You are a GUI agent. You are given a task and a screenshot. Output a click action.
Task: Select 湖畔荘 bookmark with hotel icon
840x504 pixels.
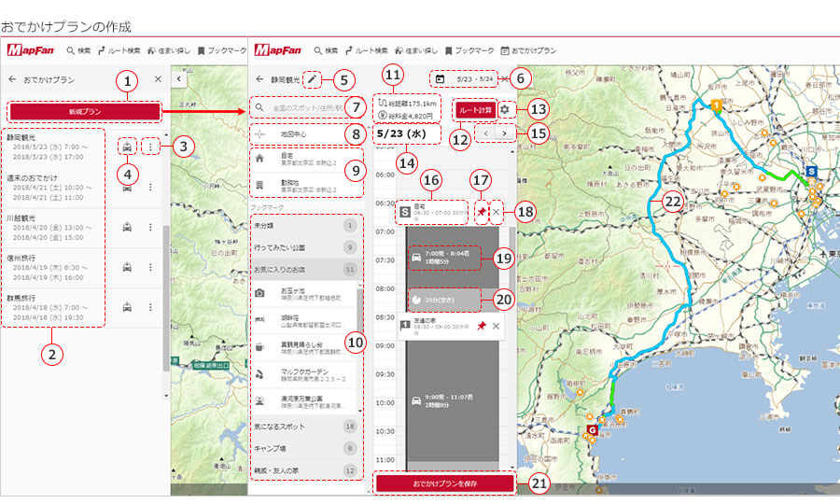point(303,320)
